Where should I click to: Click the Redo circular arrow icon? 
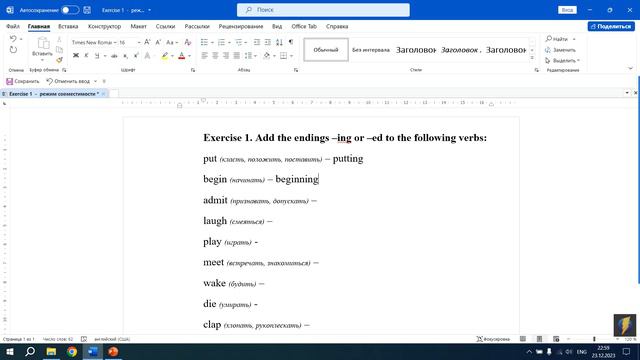point(13,50)
